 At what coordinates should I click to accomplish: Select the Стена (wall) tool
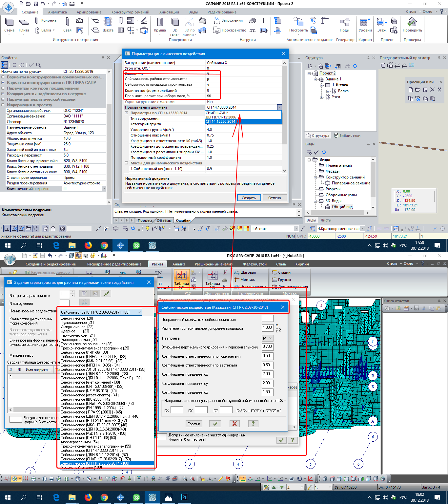tap(9, 25)
